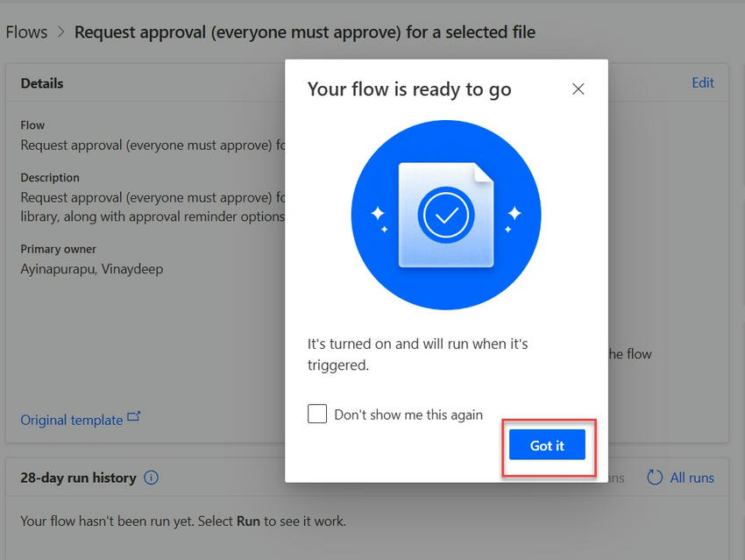
Task: Click the Got it button
Action: 547,445
